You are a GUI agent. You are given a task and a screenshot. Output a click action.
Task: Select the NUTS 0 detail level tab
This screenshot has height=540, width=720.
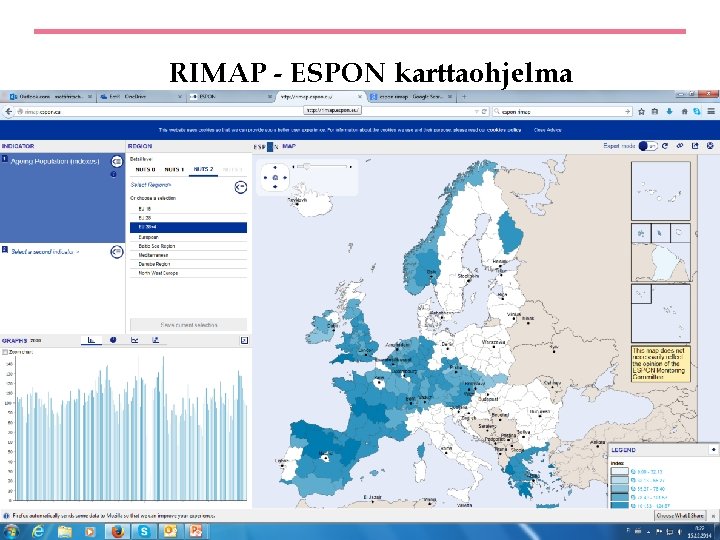(146, 169)
